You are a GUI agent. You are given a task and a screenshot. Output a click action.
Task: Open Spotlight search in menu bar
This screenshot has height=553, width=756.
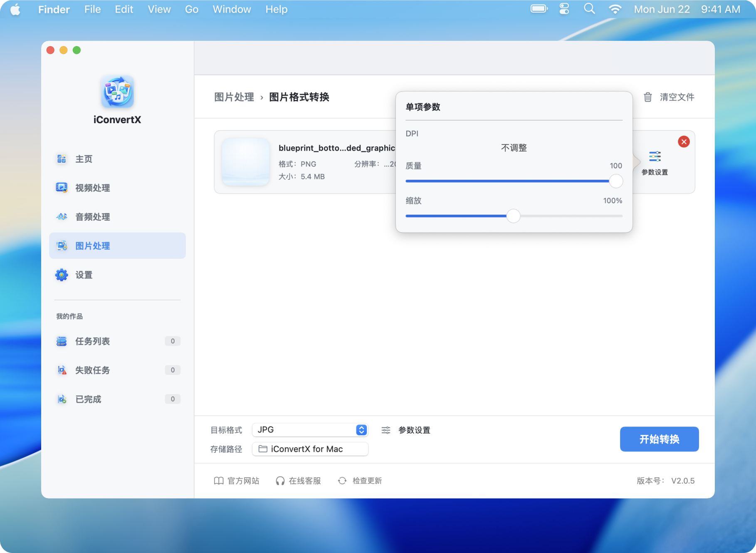point(589,9)
